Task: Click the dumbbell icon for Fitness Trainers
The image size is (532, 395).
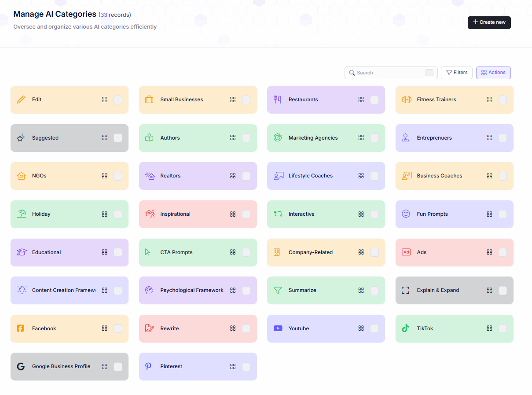Action: click(x=406, y=100)
